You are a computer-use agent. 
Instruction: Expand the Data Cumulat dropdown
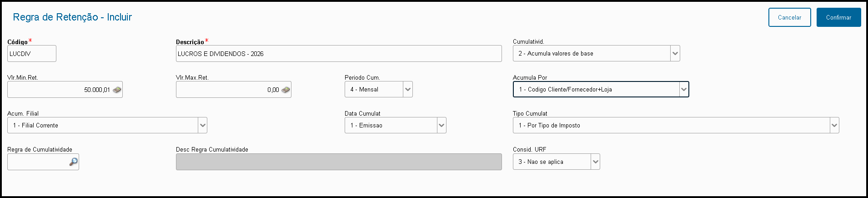[442, 126]
